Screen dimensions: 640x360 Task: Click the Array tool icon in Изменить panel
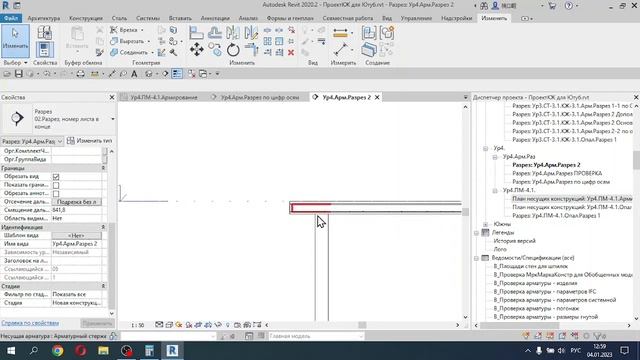(x=267, y=41)
